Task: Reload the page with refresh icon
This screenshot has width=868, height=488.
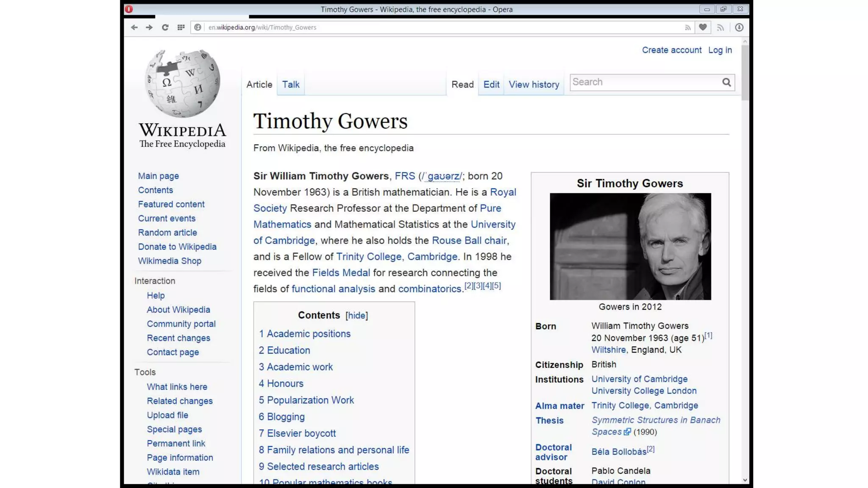Action: (x=165, y=28)
